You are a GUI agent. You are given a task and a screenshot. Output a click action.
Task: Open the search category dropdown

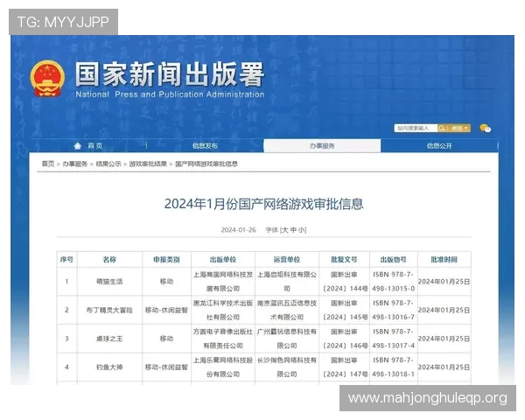[458, 129]
